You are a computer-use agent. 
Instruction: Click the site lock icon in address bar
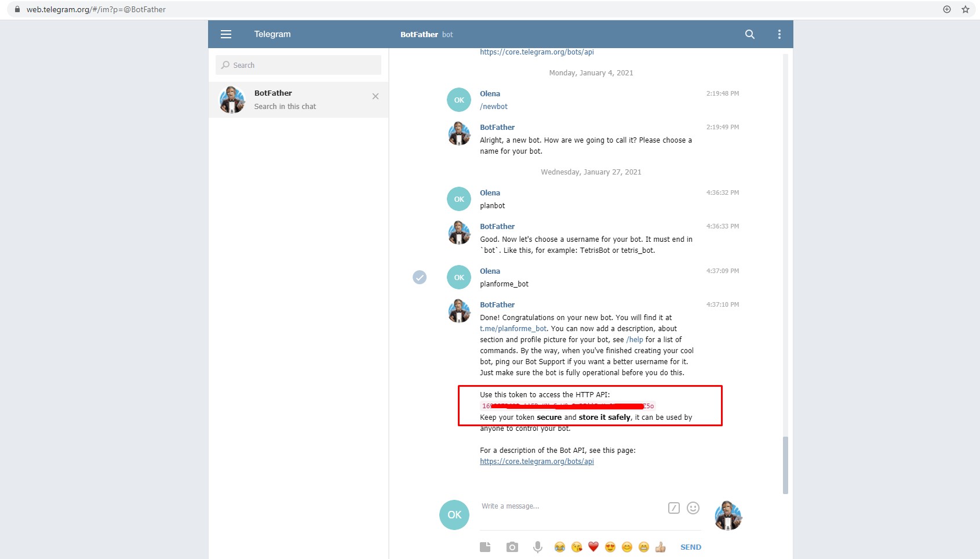click(17, 9)
